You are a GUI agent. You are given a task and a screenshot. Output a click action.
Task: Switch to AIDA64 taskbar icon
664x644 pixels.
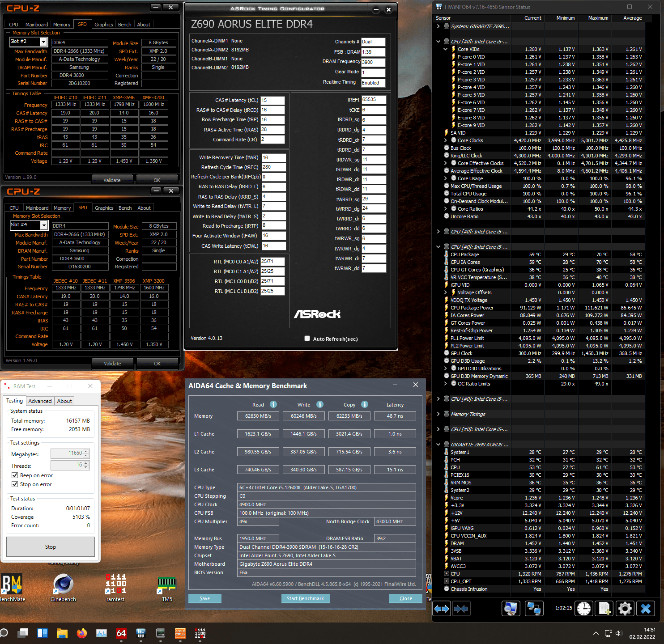click(121, 633)
